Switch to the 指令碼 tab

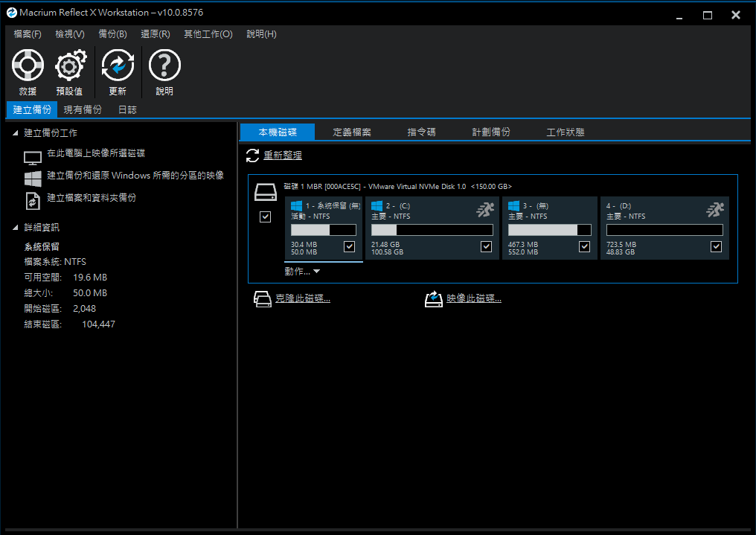pyautogui.click(x=421, y=132)
